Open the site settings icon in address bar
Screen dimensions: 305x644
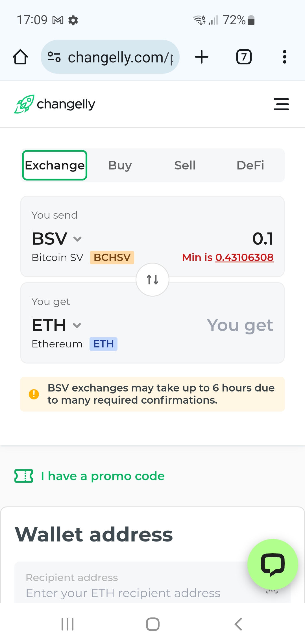click(x=54, y=57)
